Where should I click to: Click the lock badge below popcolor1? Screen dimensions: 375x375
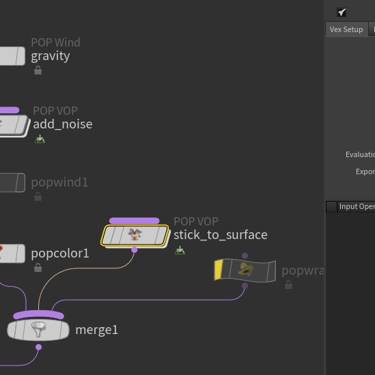point(38,267)
